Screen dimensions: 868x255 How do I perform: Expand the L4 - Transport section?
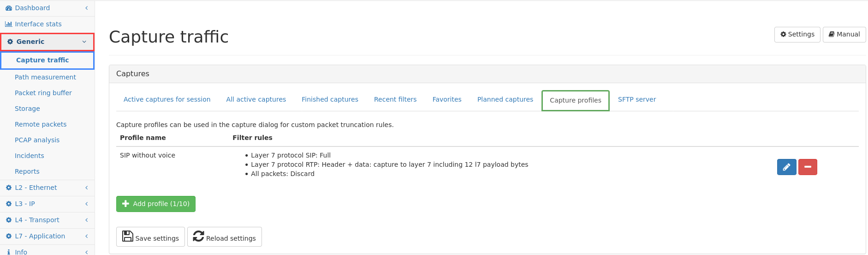pyautogui.click(x=47, y=220)
